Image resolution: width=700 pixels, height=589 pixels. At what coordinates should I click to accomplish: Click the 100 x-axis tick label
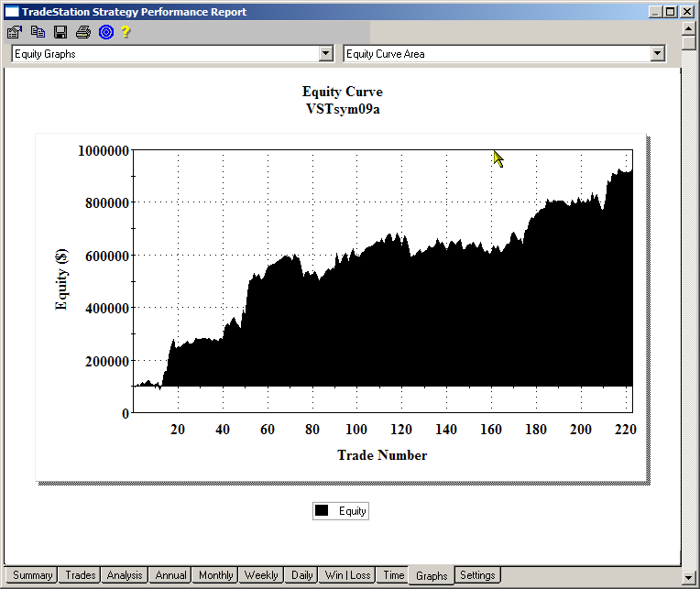(356, 430)
